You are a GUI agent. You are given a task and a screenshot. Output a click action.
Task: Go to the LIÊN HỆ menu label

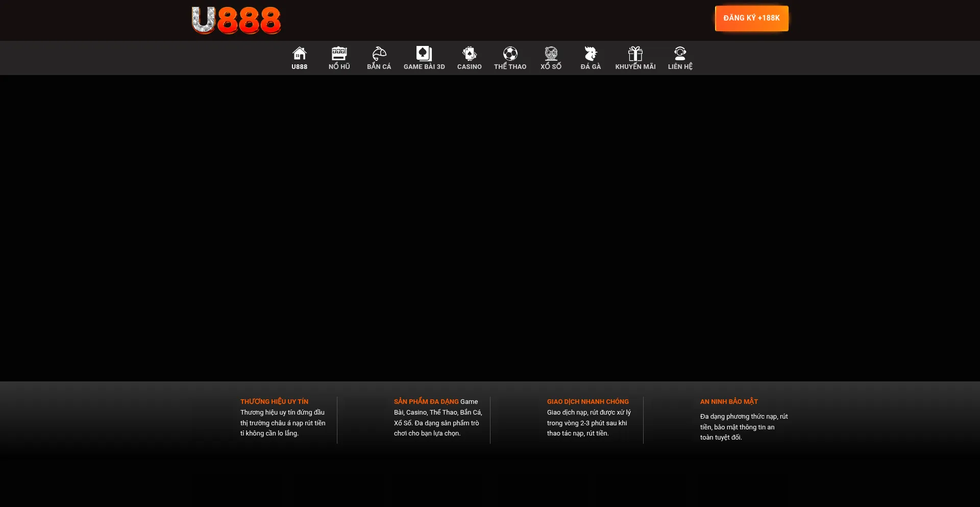coord(680,67)
